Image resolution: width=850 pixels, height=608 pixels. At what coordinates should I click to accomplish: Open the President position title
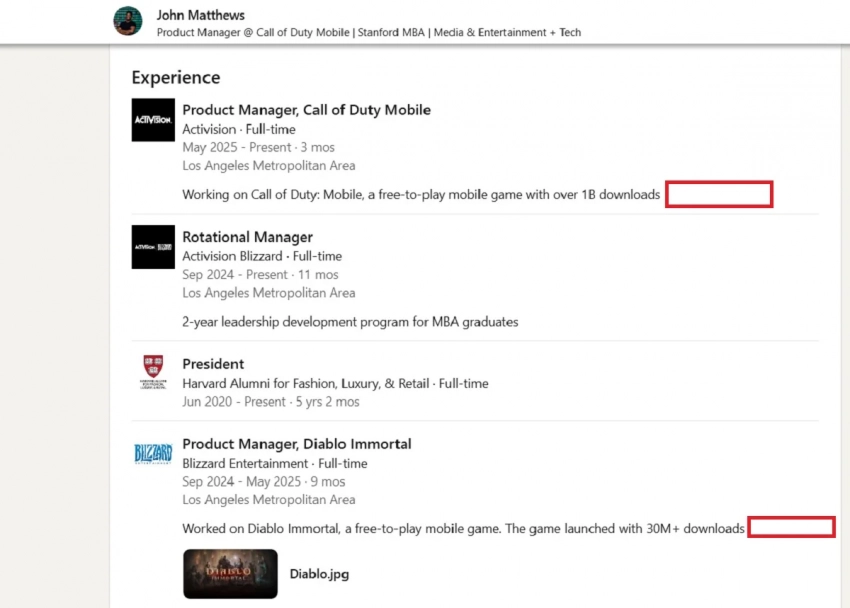[x=213, y=364]
